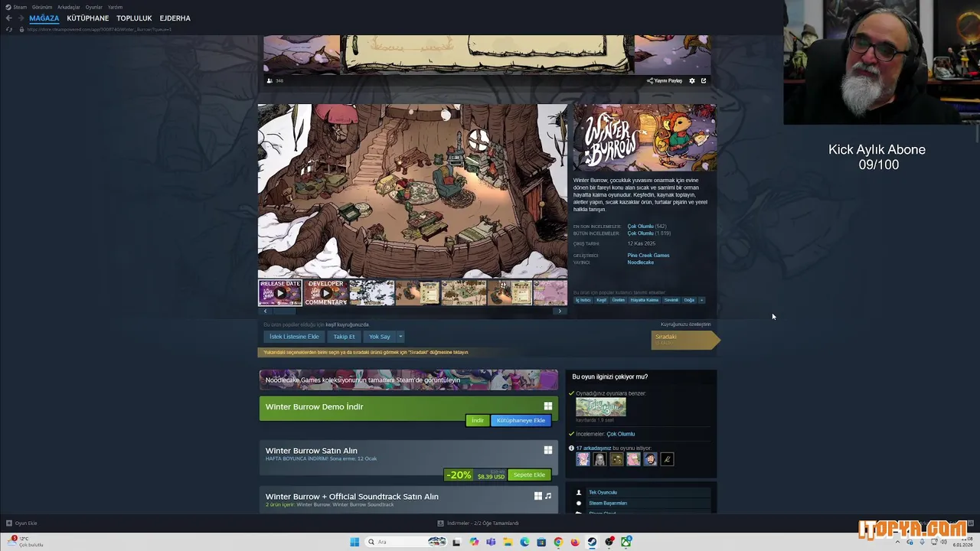Screen dimensions: 980x551
Task: Click Oyun Ekle at bottom left
Action: 21,523
